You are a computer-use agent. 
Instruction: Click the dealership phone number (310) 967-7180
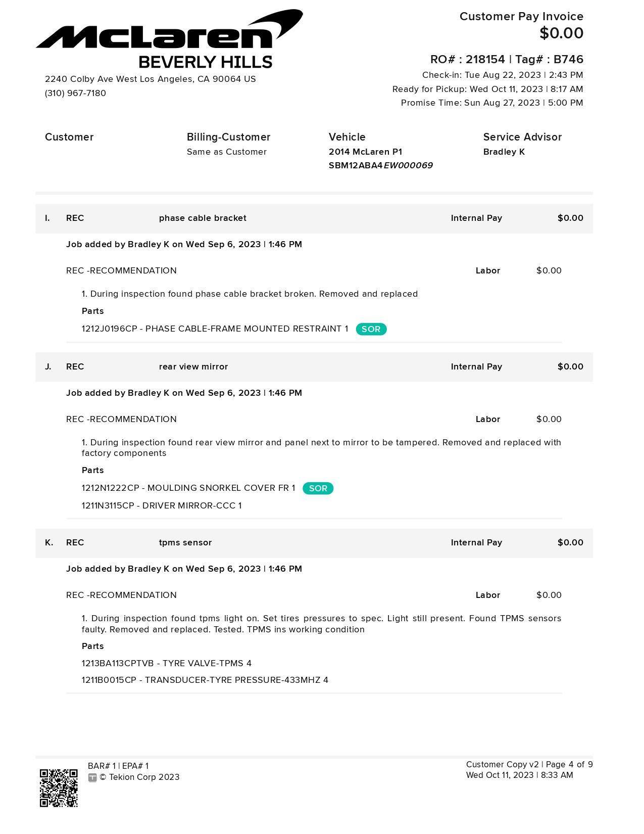pyautogui.click(x=75, y=93)
